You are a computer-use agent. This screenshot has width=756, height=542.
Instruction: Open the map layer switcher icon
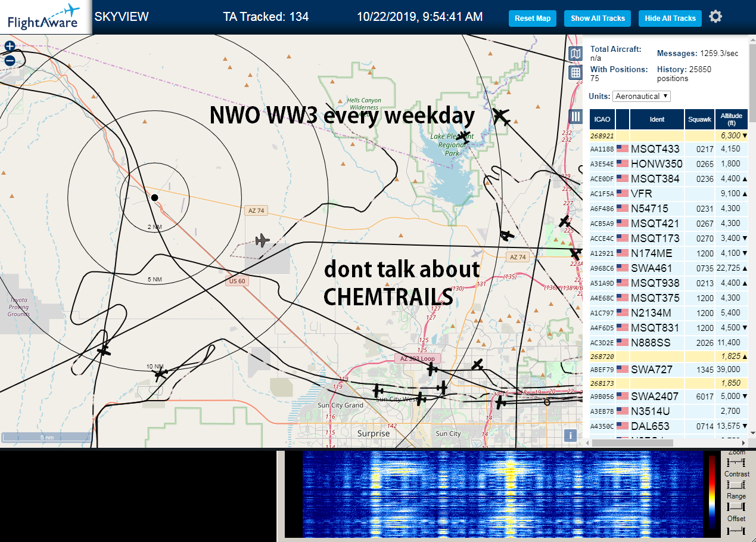pyautogui.click(x=575, y=54)
